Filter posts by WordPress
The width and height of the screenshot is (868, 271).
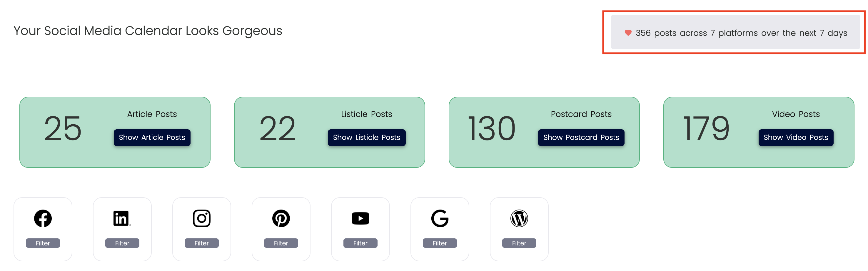coord(519,243)
